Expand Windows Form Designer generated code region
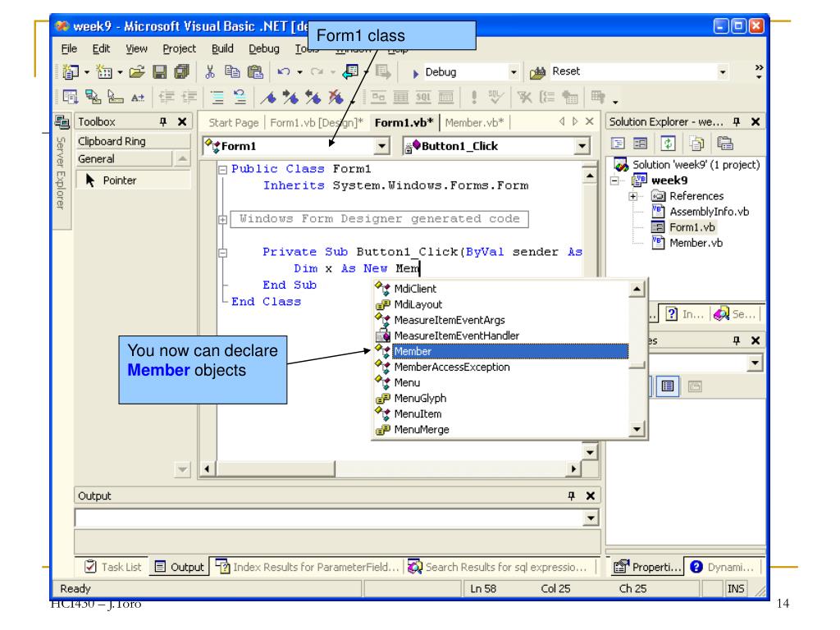840x630 pixels. click(222, 220)
